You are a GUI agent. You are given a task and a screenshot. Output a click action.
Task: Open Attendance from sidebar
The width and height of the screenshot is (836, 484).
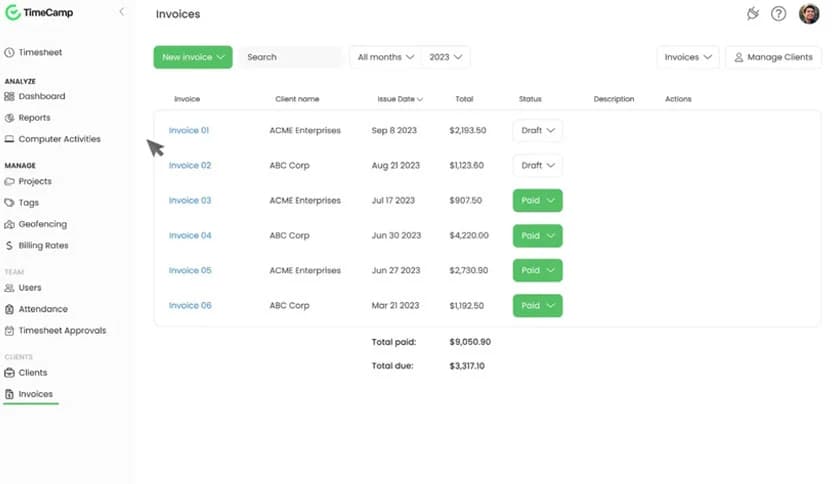(43, 309)
